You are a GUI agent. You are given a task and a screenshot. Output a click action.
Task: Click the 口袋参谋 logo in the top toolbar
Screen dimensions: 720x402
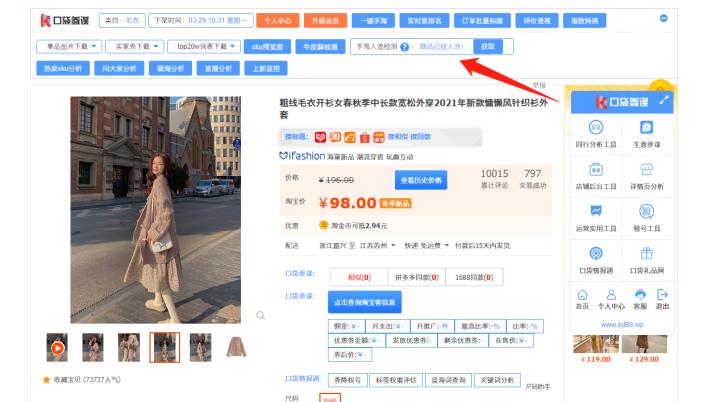pos(65,20)
